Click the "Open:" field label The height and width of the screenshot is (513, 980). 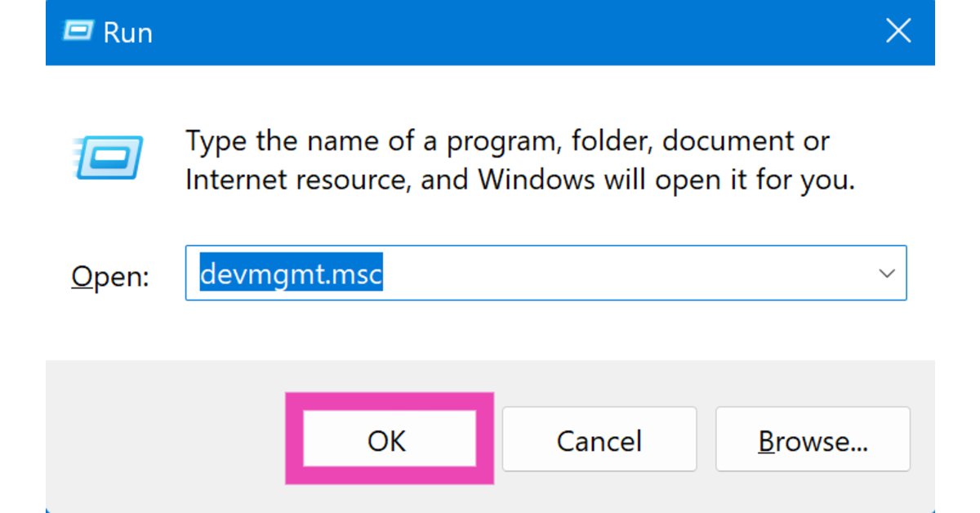click(110, 276)
